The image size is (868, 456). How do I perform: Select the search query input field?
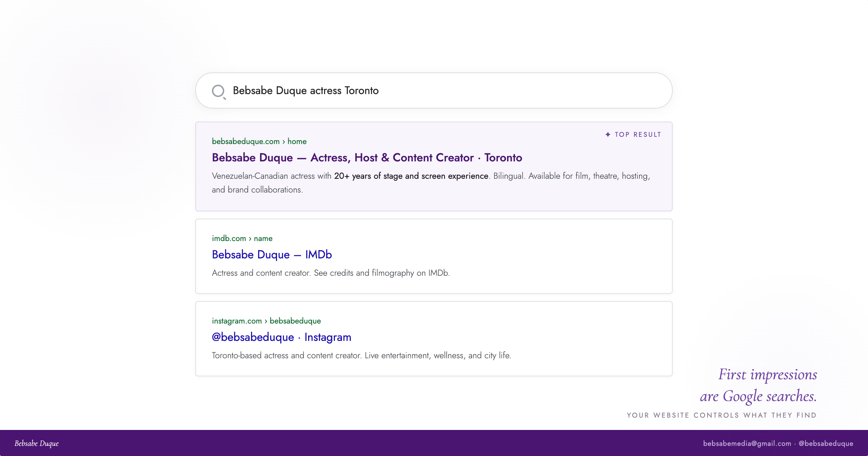[x=398, y=90]
